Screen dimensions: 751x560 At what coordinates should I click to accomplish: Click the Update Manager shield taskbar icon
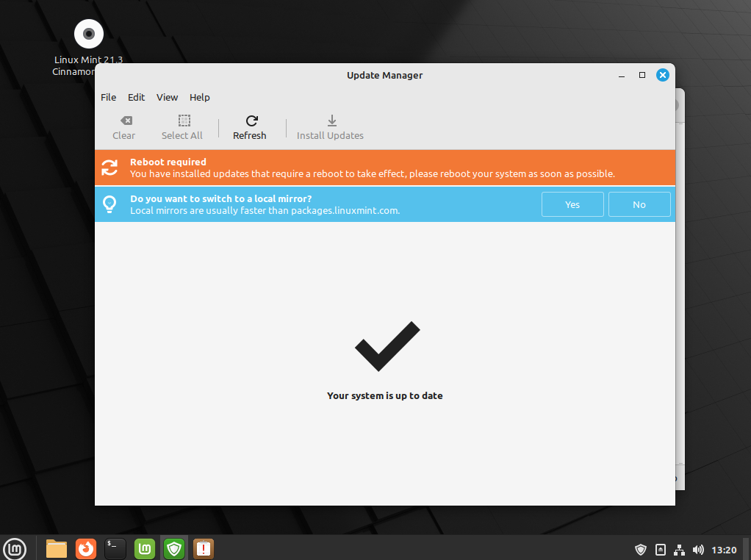point(174,549)
